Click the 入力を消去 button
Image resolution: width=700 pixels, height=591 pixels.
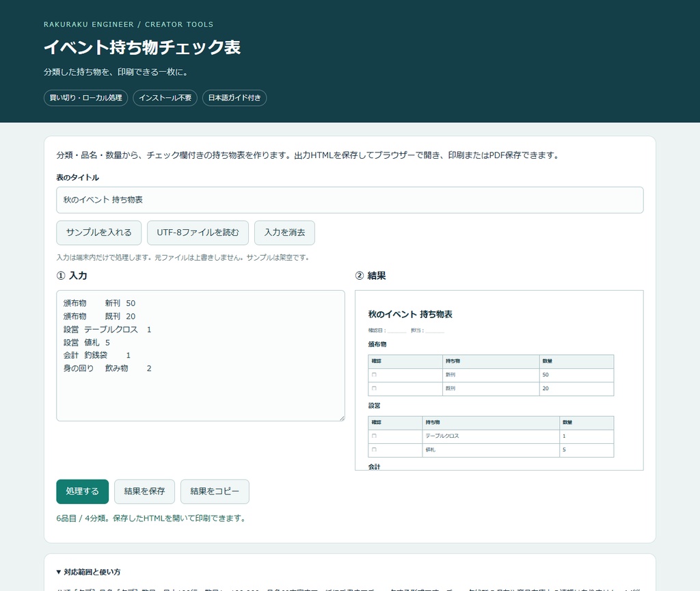(284, 233)
